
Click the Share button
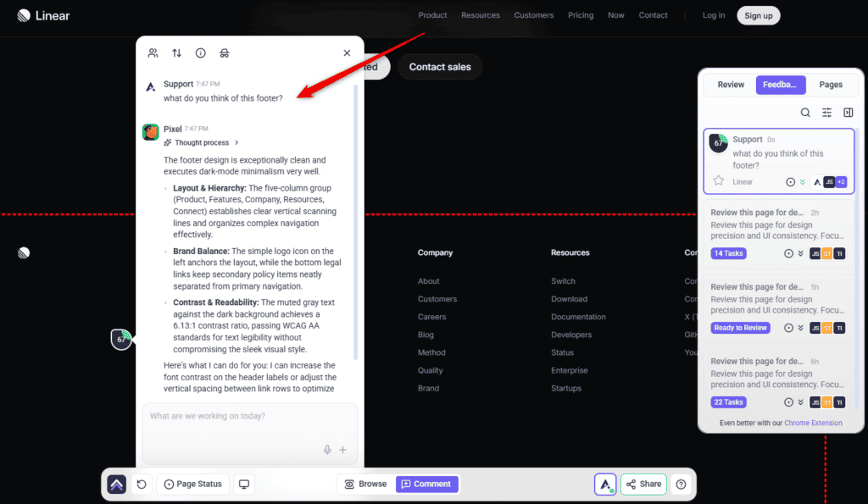pyautogui.click(x=643, y=484)
